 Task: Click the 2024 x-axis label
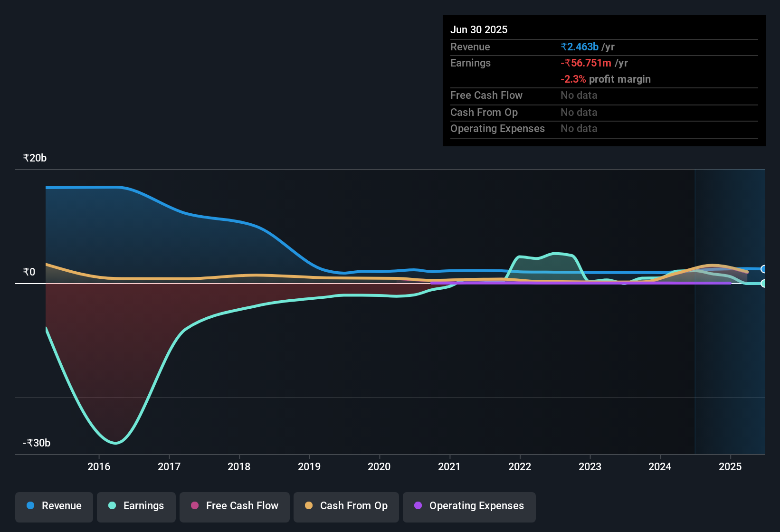660,466
